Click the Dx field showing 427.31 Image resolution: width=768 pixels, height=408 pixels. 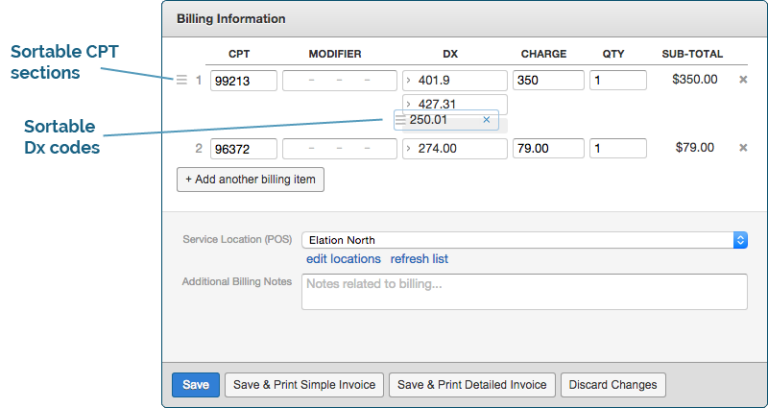(455, 104)
